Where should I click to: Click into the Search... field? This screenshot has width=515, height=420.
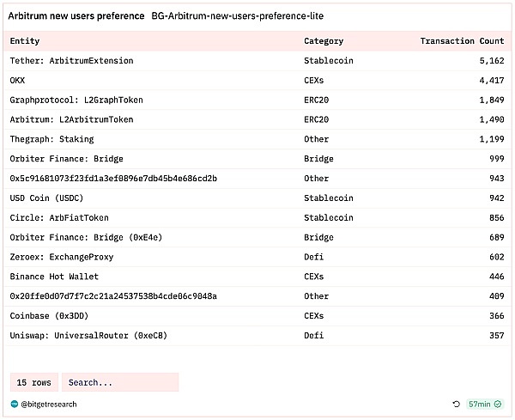tap(119, 382)
